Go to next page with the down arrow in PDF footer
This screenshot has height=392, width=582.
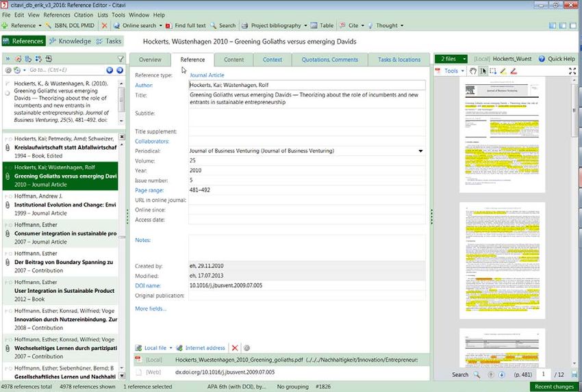tap(501, 375)
